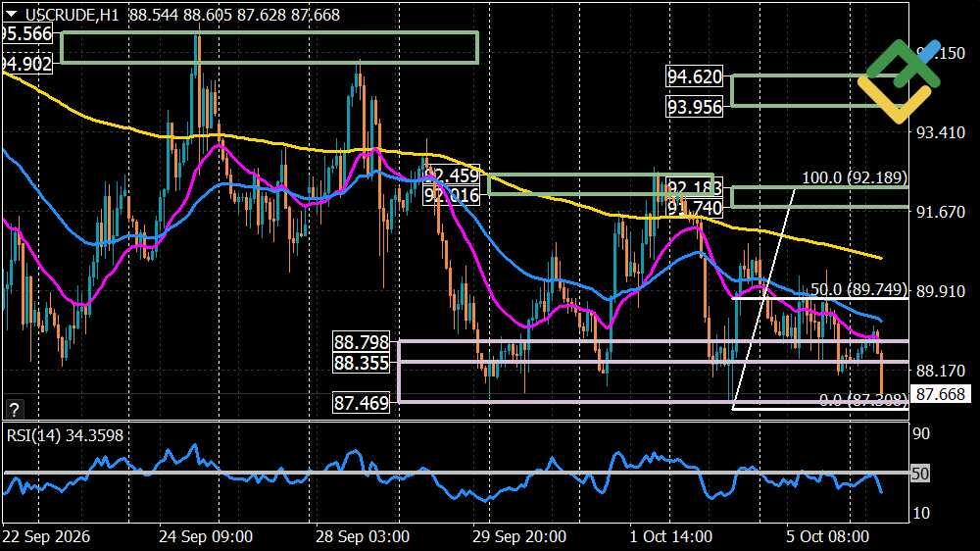
Task: Click the question mark help icon
Action: pos(14,410)
